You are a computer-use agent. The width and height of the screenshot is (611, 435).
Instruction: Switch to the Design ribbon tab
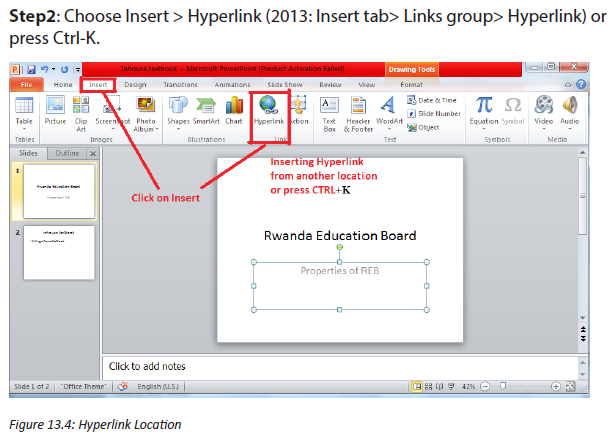(135, 85)
